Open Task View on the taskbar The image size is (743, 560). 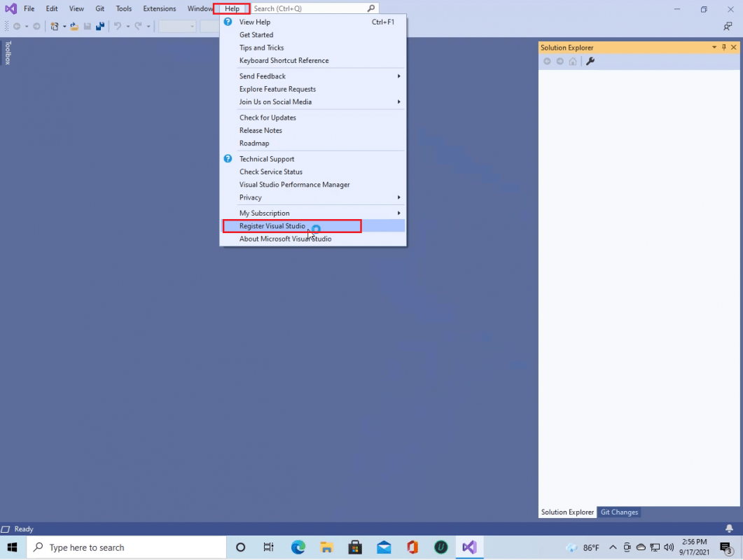tap(268, 547)
